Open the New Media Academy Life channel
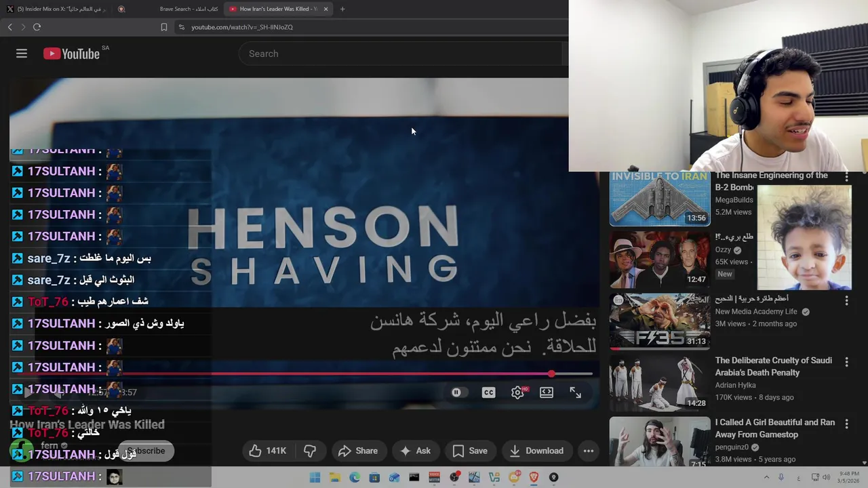 [756, 311]
